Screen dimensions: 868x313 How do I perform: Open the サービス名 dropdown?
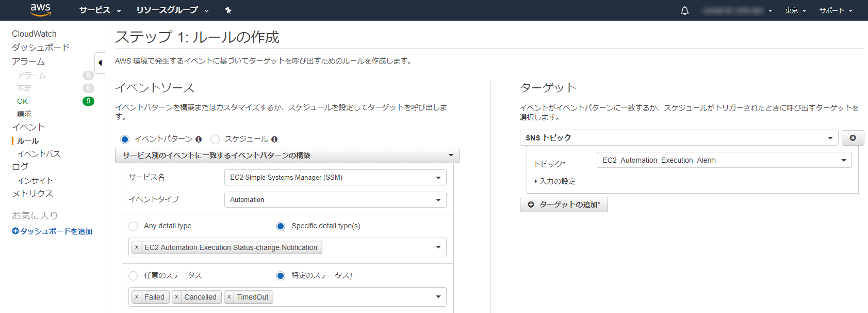coord(335,178)
